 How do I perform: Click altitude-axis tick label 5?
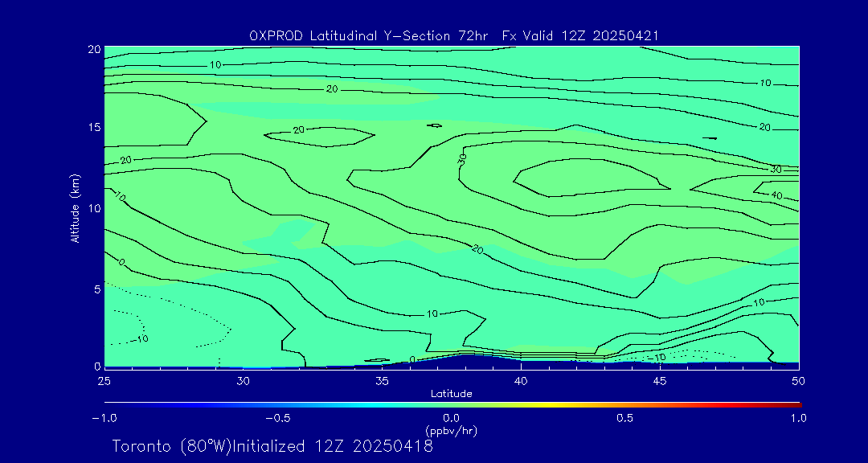tap(97, 289)
